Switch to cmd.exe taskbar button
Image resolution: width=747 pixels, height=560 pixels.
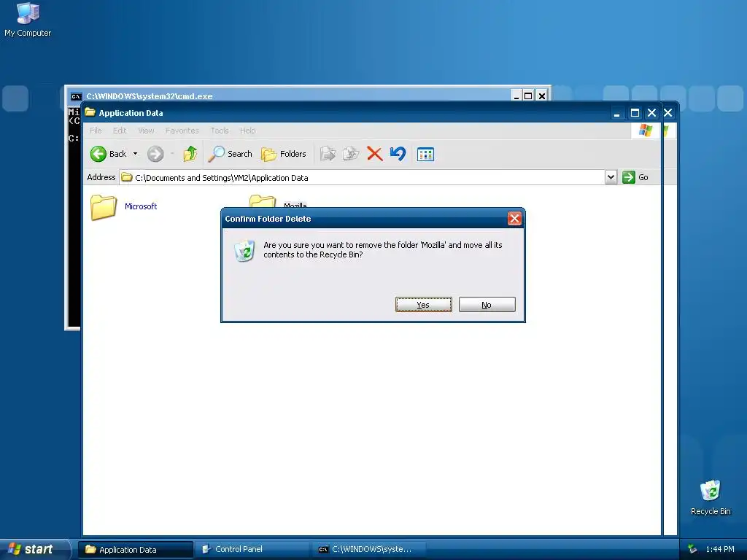(368, 550)
